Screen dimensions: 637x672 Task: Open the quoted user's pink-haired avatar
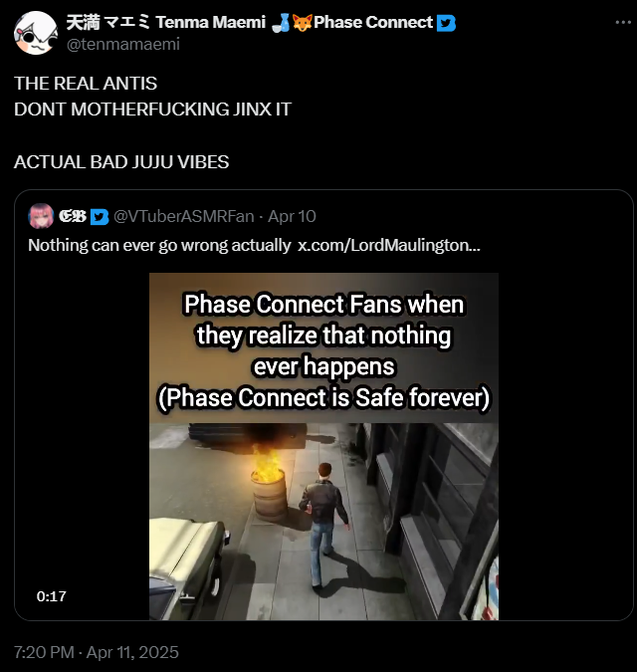[x=41, y=216]
